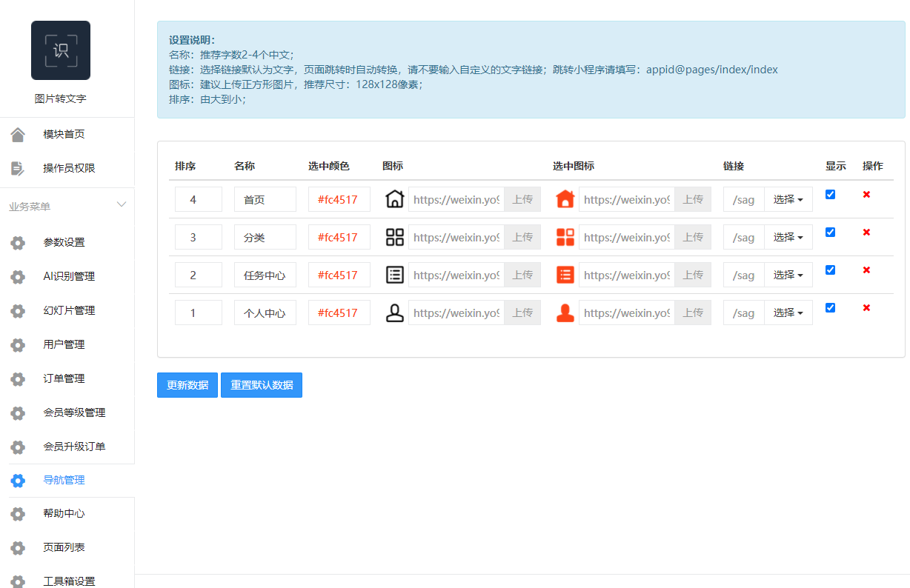The height and width of the screenshot is (588, 910).
Task: Click the black list icon in 任务中心 row
Action: coord(395,275)
